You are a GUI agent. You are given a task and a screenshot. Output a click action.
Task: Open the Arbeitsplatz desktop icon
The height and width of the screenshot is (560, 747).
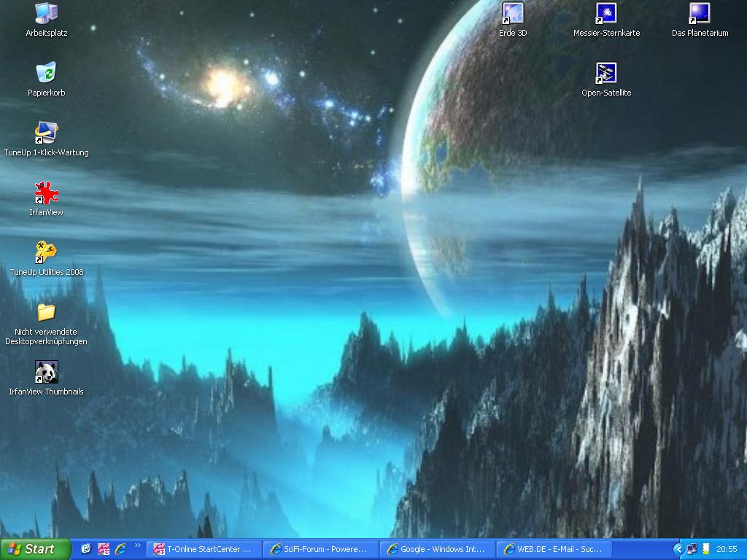pos(46,14)
